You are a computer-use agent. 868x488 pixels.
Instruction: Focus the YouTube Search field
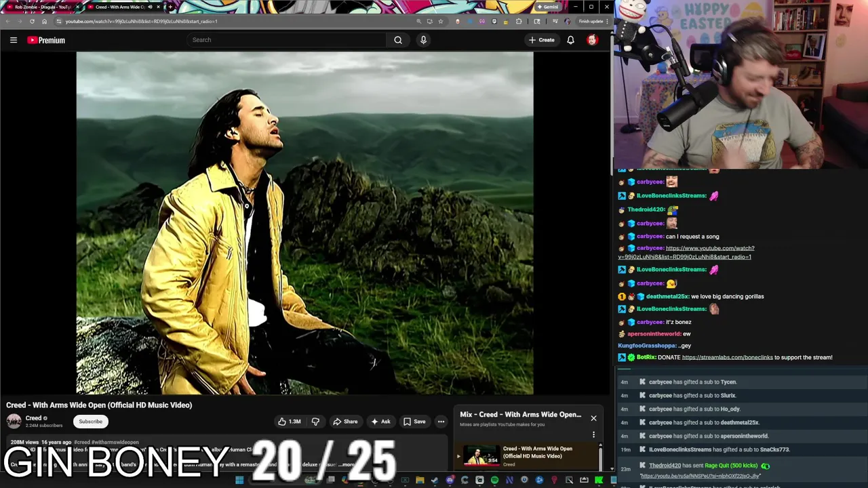pos(287,40)
